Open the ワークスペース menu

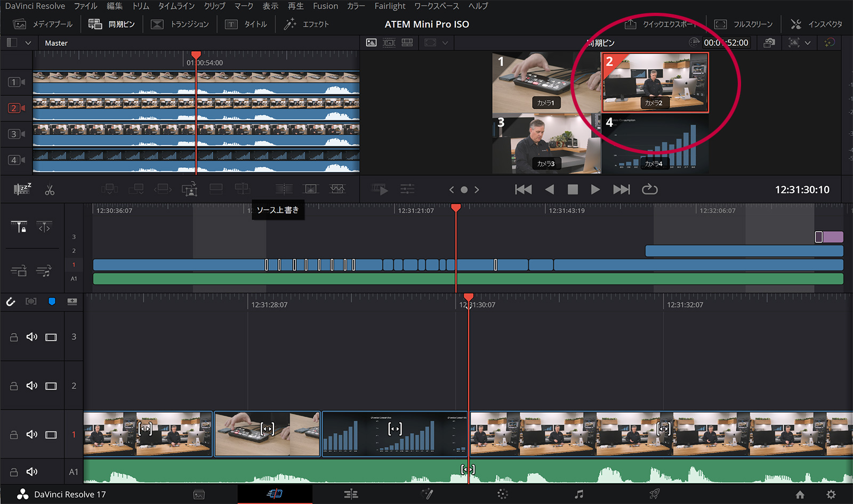pos(437,6)
